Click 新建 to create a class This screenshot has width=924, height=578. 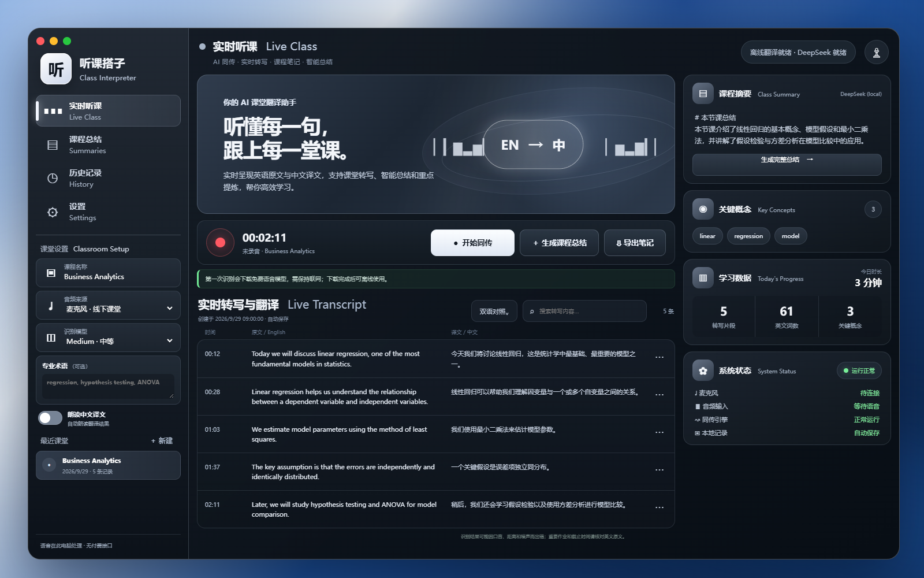(162, 440)
